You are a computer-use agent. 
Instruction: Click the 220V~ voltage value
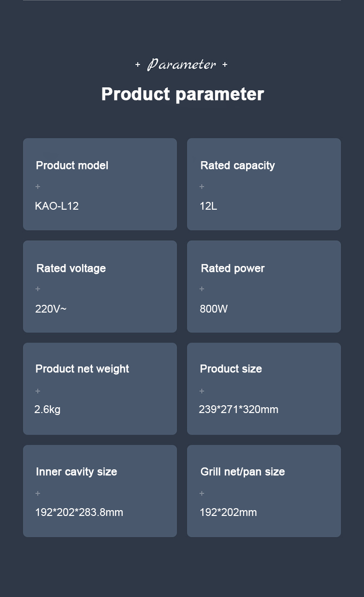(50, 309)
